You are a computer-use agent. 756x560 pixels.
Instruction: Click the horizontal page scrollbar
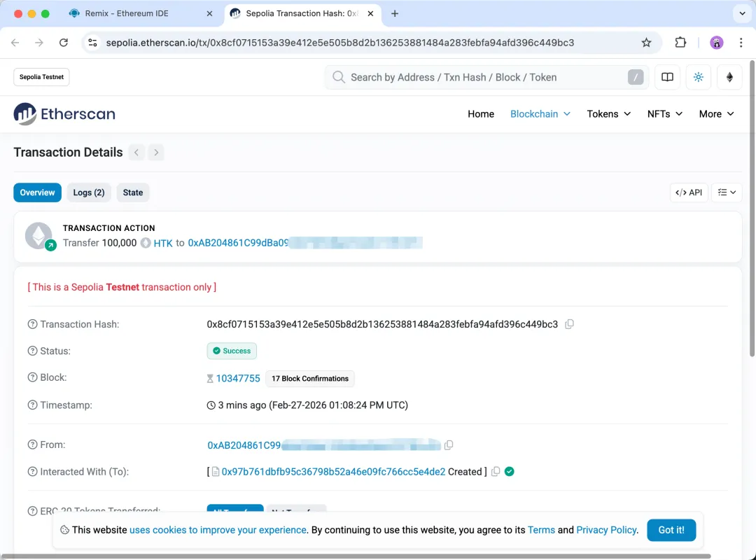(x=356, y=556)
